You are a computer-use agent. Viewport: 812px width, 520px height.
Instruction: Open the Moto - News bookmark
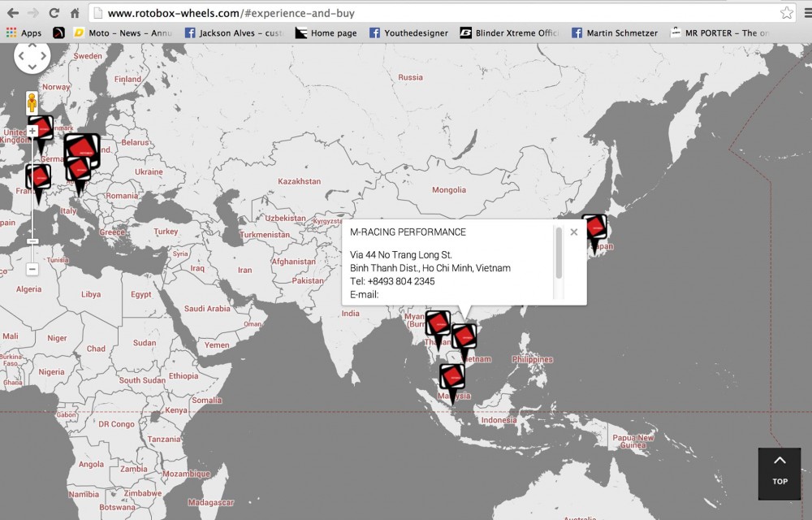coord(123,33)
